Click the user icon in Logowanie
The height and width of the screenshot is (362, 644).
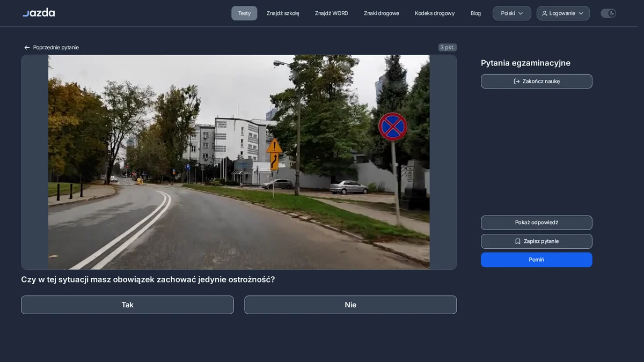pyautogui.click(x=545, y=13)
